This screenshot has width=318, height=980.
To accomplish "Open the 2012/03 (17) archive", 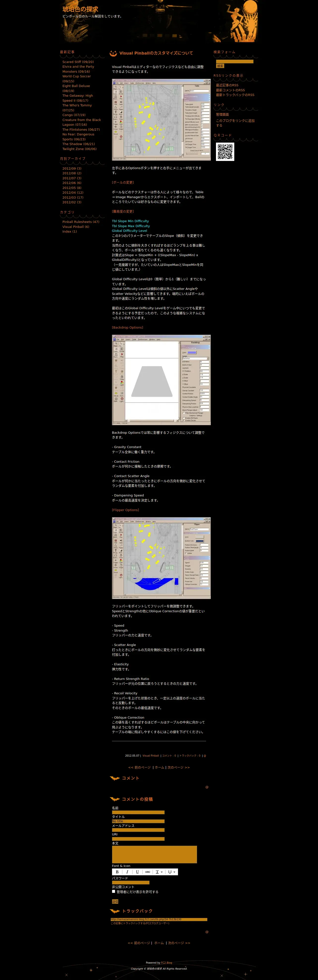I will point(73,197).
